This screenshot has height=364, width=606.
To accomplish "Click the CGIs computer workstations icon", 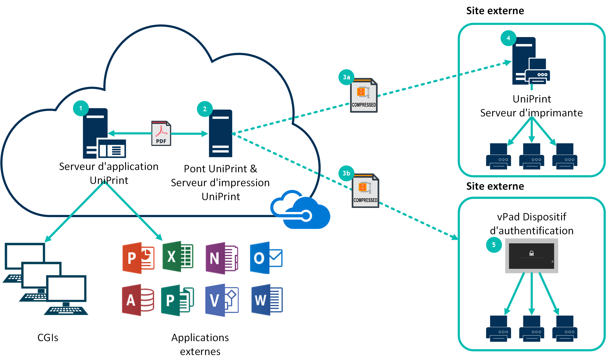I will click(45, 279).
